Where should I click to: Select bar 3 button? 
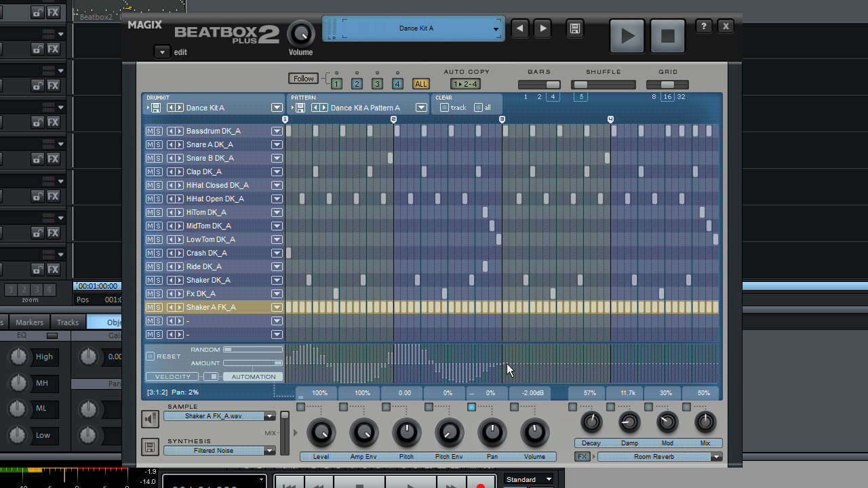[x=377, y=84]
